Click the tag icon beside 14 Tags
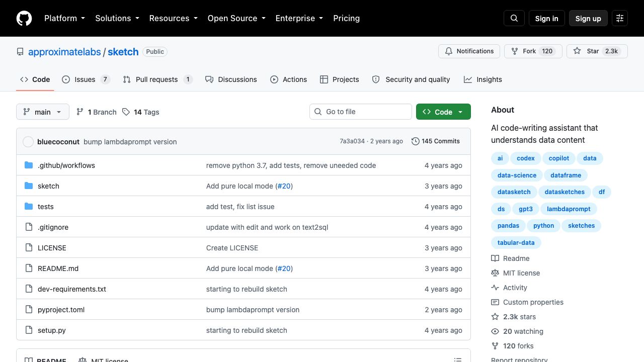 [x=126, y=112]
